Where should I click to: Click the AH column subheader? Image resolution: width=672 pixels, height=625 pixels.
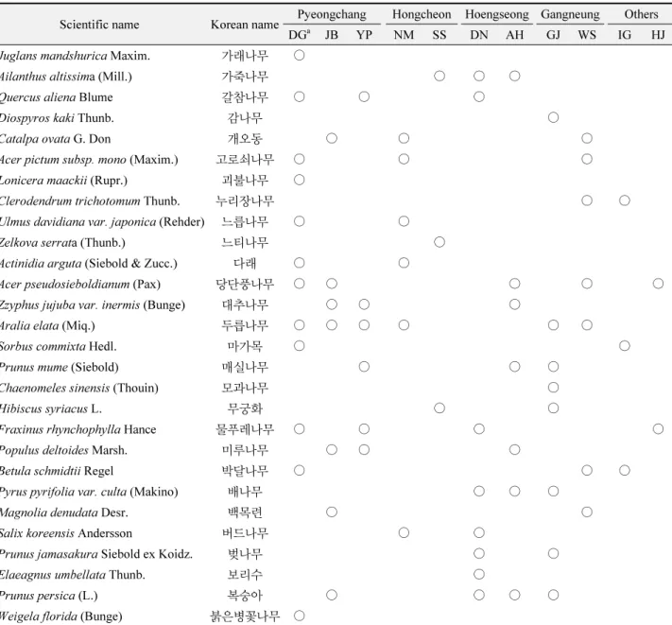click(x=514, y=35)
